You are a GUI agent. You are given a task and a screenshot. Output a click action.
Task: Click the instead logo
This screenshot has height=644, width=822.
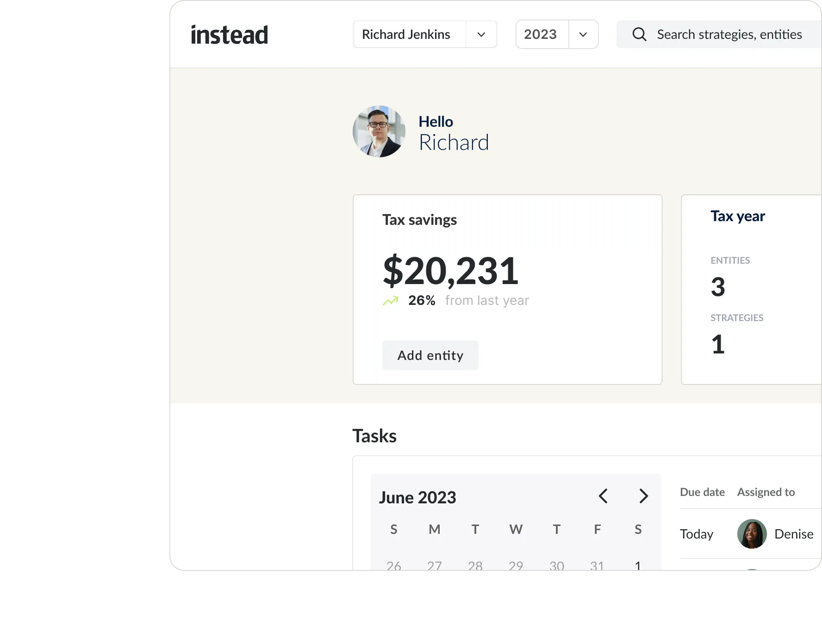[229, 35]
